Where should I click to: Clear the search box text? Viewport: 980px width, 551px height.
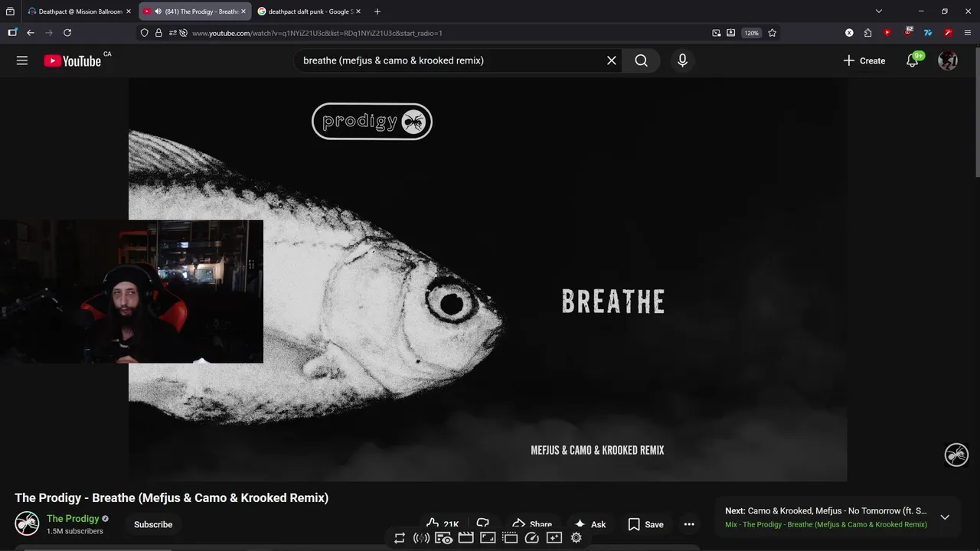pos(611,60)
